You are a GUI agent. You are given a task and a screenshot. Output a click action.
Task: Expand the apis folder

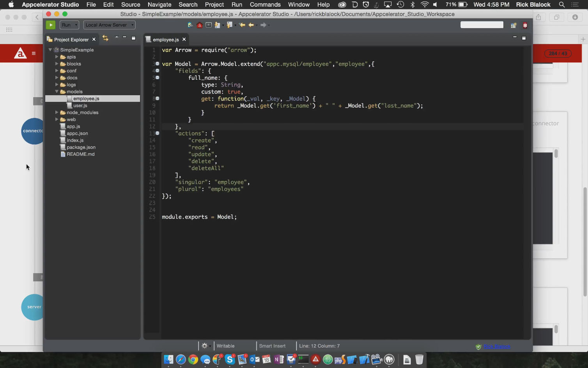coord(57,57)
